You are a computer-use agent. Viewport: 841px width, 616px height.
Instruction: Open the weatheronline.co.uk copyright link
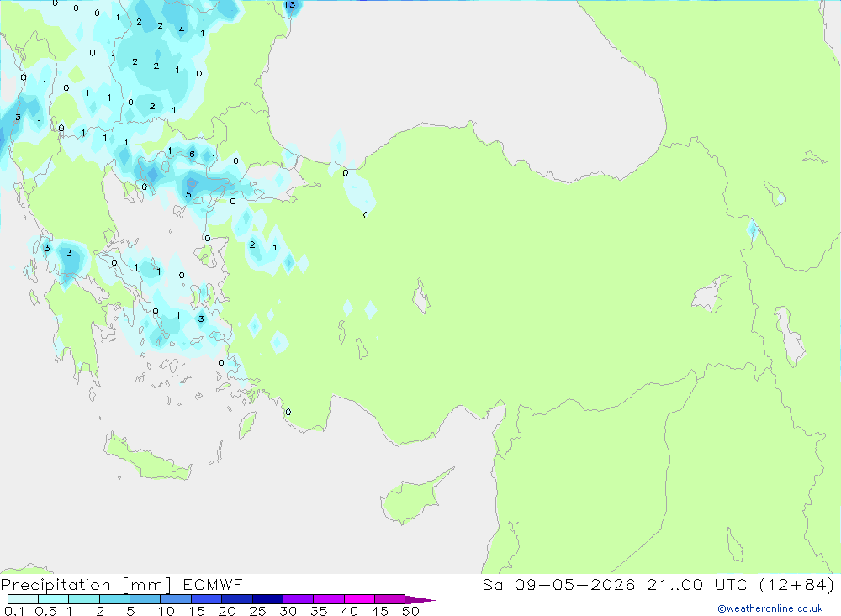[x=770, y=608]
